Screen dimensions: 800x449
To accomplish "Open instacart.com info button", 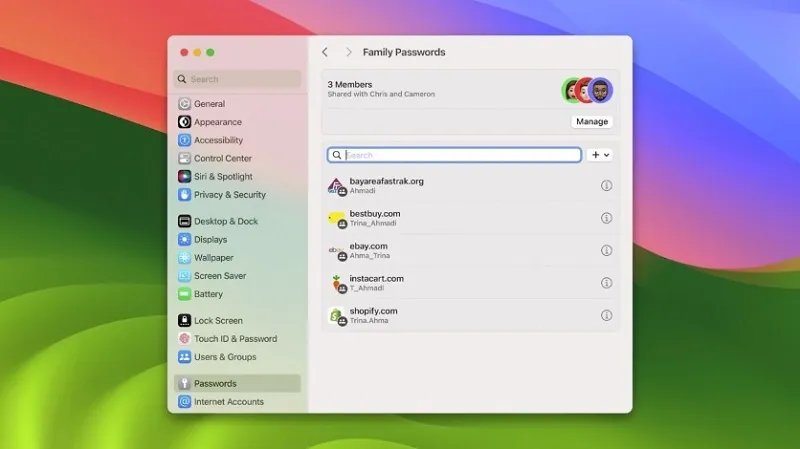I will [x=606, y=283].
